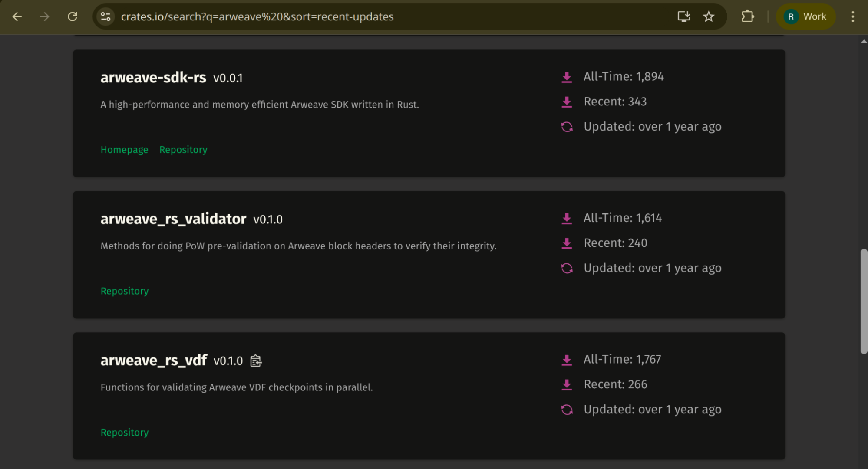Bookmark this page with the star
Screen dimensions: 868x469
(709, 16)
